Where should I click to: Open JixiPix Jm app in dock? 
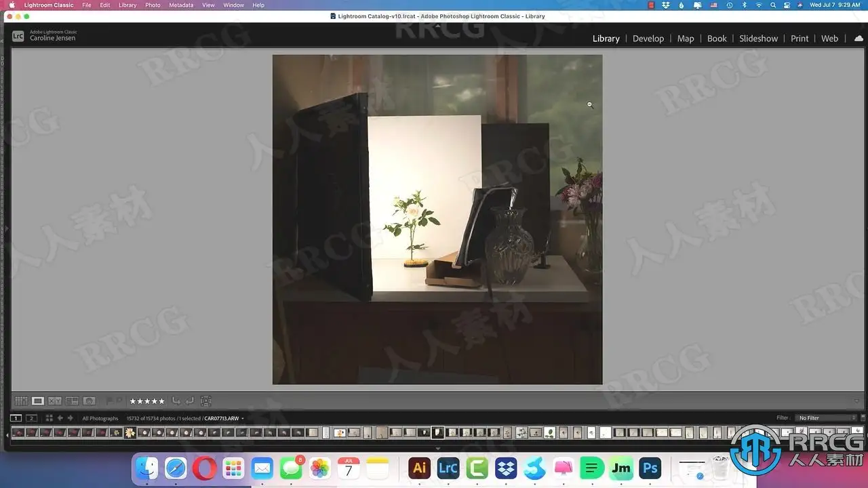tap(621, 468)
